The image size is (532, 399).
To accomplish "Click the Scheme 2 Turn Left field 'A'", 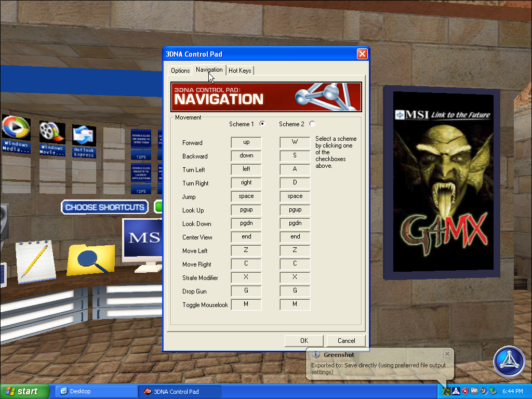I will 295,169.
